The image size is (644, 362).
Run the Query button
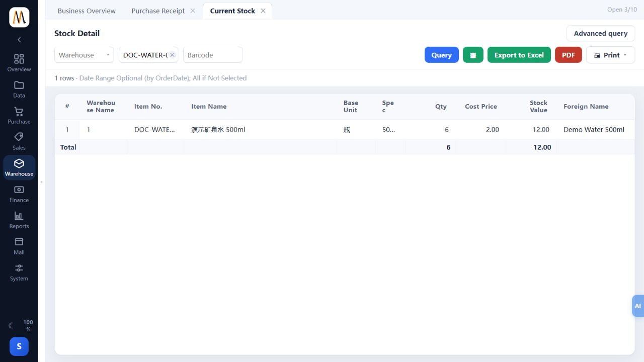(x=442, y=55)
